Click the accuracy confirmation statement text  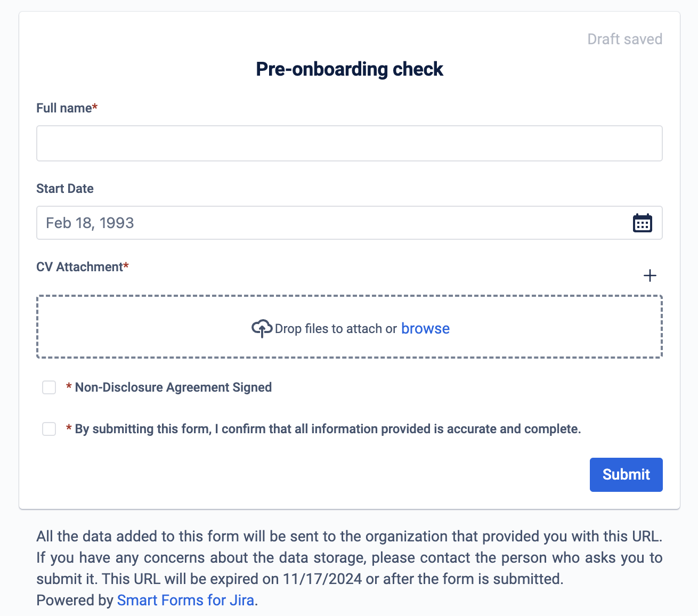click(328, 429)
